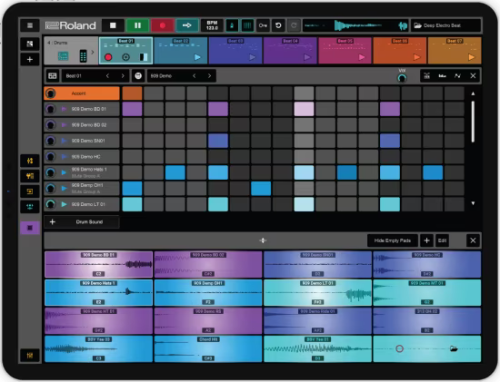Preview the 909 Demo BD 01 sound
Viewport: 500px width, 382px height.
[64, 109]
